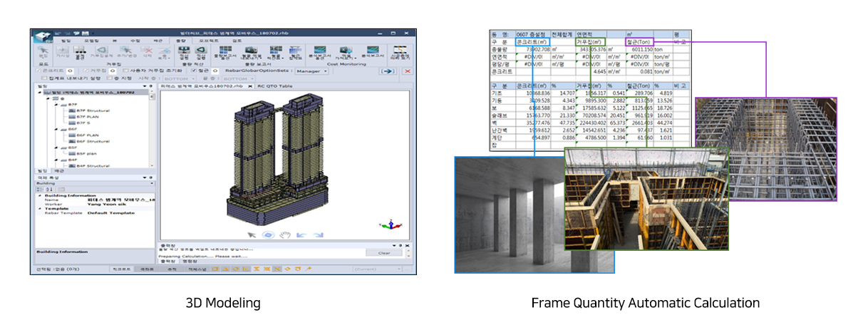This screenshot has width=868, height=335.
Task: Collapse the Building Information property group
Action: pyautogui.click(x=40, y=195)
